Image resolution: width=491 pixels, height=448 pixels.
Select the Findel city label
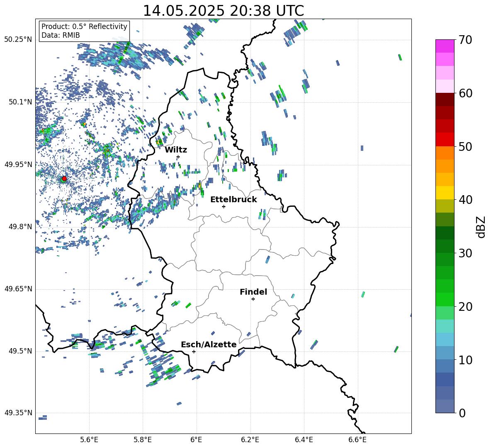[x=253, y=292]
